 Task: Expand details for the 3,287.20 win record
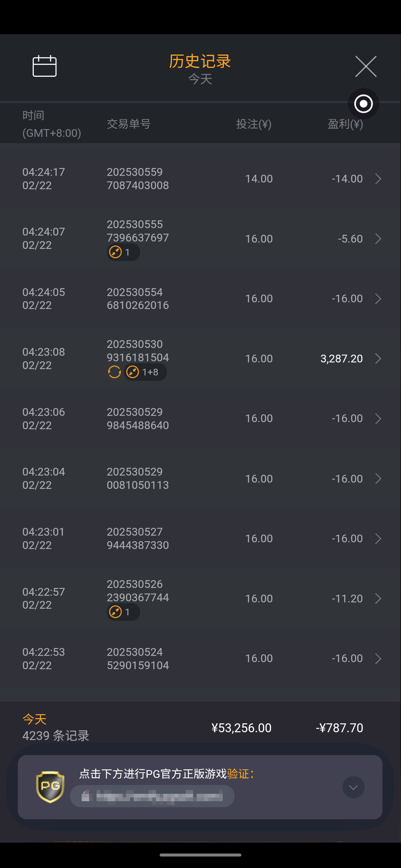tap(378, 359)
